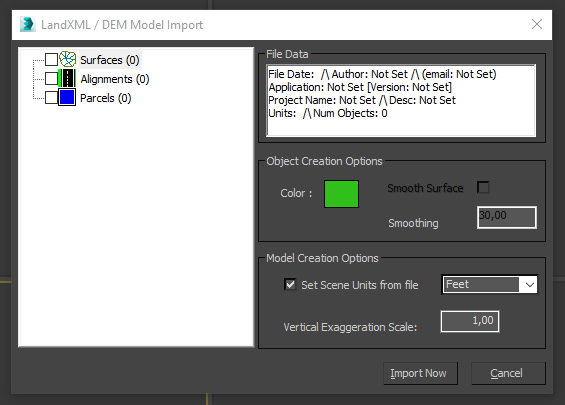The image size is (565, 405).
Task: Check the Surfaces (0) checkbox
Action: pyautogui.click(x=51, y=59)
